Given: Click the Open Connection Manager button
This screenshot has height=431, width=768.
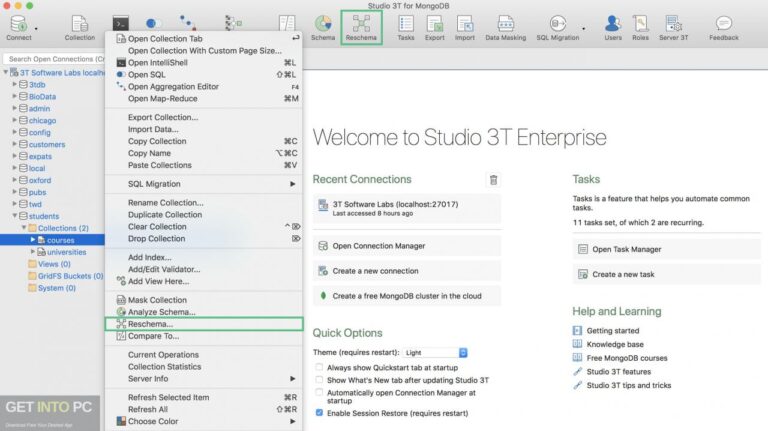Looking at the screenshot, I should (407, 246).
